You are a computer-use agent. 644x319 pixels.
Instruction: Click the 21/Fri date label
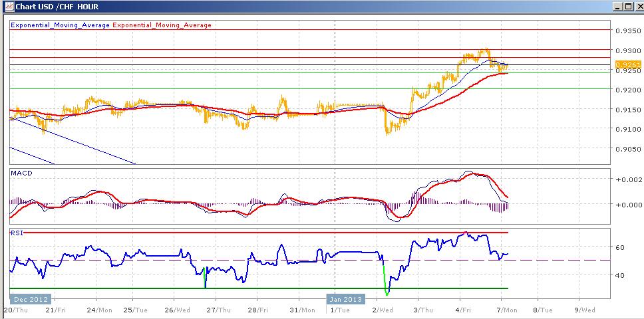54,309
